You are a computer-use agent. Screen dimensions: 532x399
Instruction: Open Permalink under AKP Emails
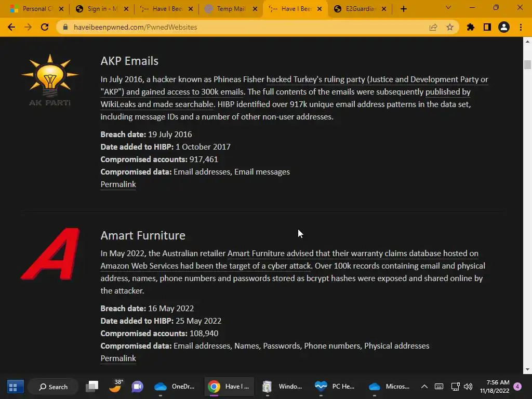click(x=118, y=184)
